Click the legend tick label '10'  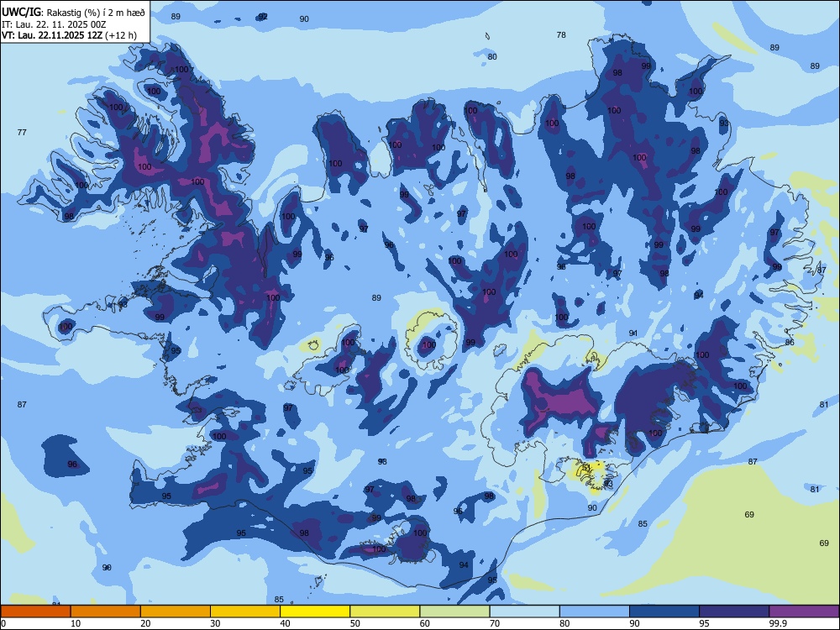click(76, 623)
